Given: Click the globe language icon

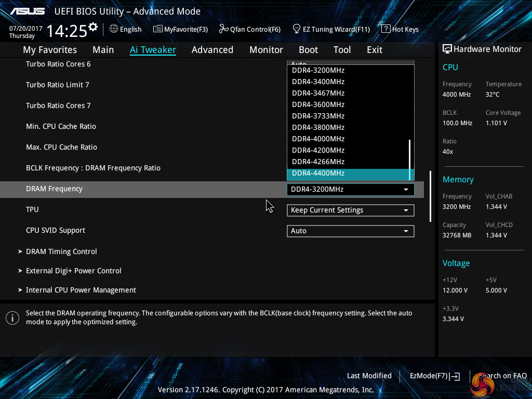Looking at the screenshot, I should click(x=114, y=29).
